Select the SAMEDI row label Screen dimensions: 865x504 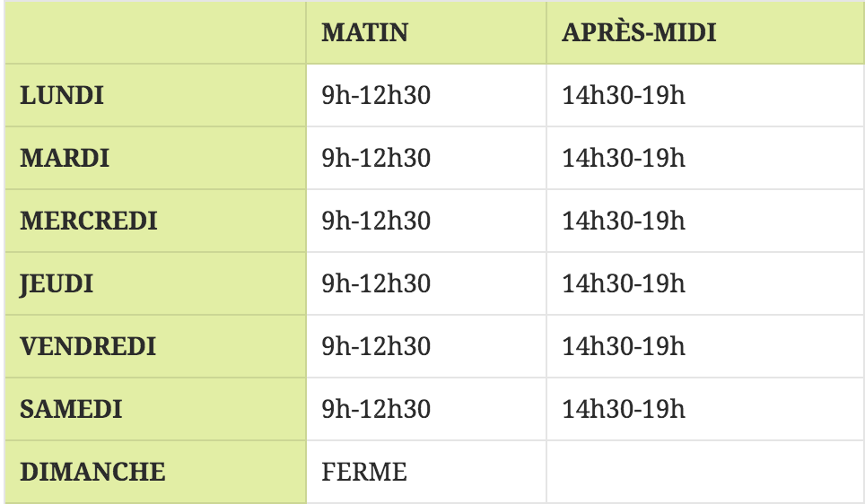71,409
